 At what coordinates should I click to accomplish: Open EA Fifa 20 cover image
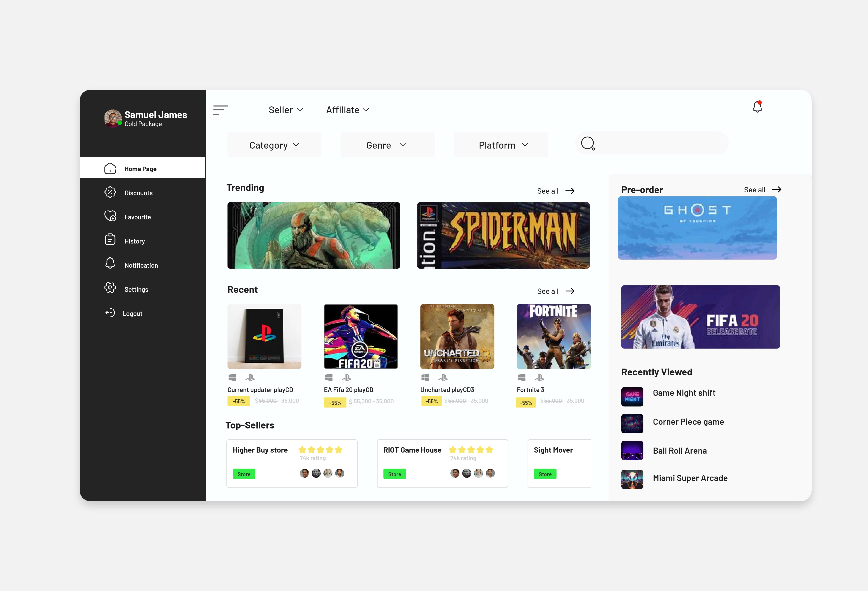click(361, 336)
